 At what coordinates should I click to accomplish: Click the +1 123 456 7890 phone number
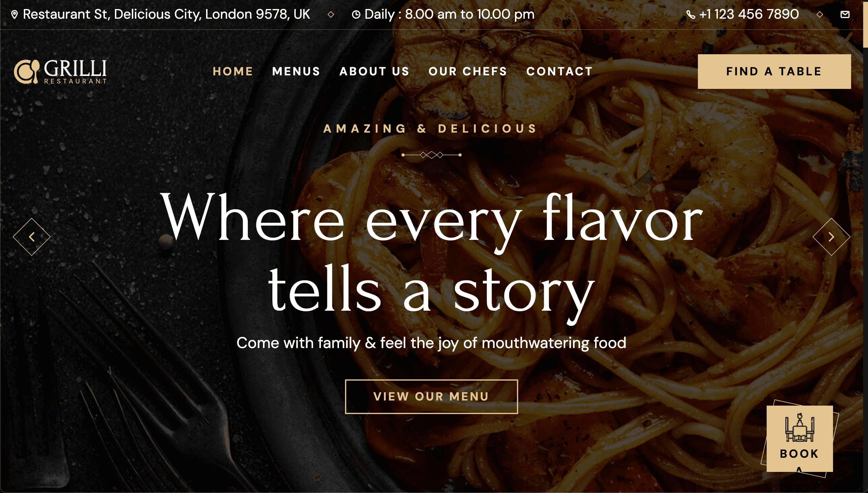point(749,14)
